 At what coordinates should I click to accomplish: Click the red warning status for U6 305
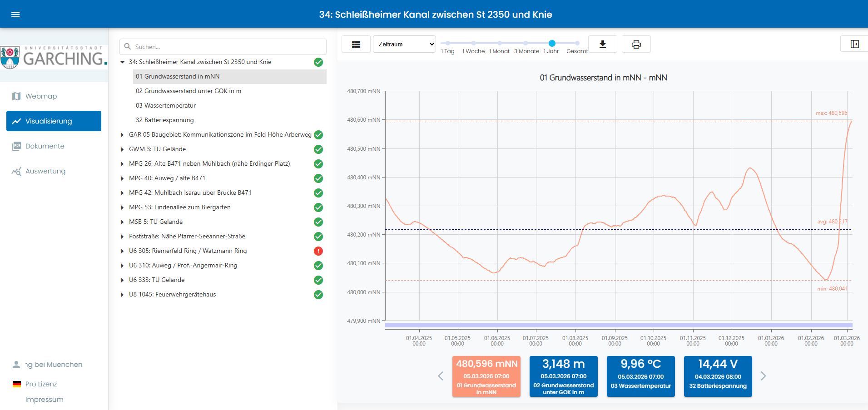(318, 251)
